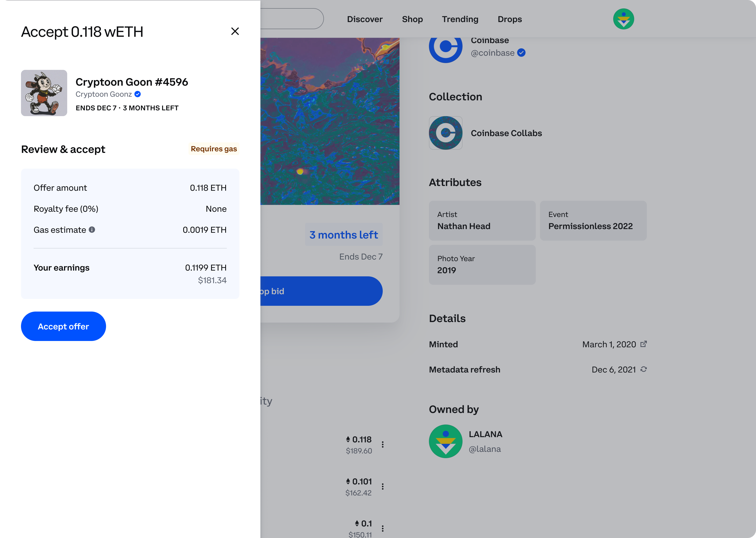Open options menu for 0.1 offer

(383, 528)
